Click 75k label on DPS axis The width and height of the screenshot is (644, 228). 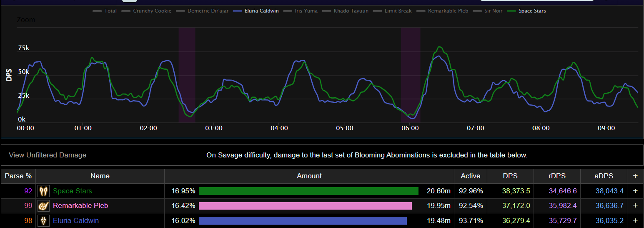[x=23, y=48]
